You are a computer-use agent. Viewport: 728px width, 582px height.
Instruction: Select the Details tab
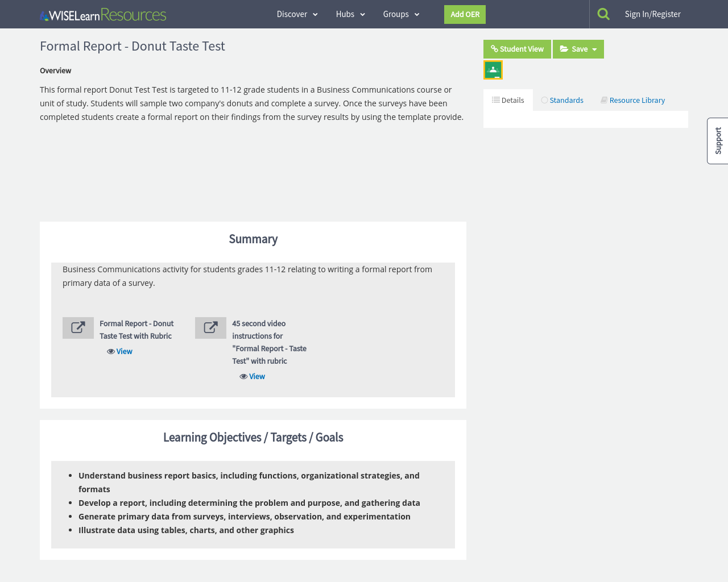(x=508, y=101)
